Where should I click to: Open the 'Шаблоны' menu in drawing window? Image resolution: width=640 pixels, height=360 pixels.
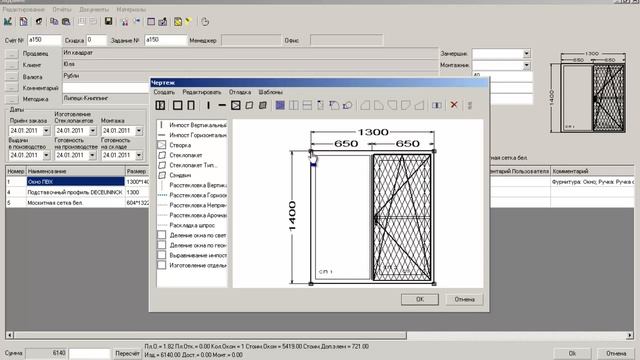tap(271, 92)
